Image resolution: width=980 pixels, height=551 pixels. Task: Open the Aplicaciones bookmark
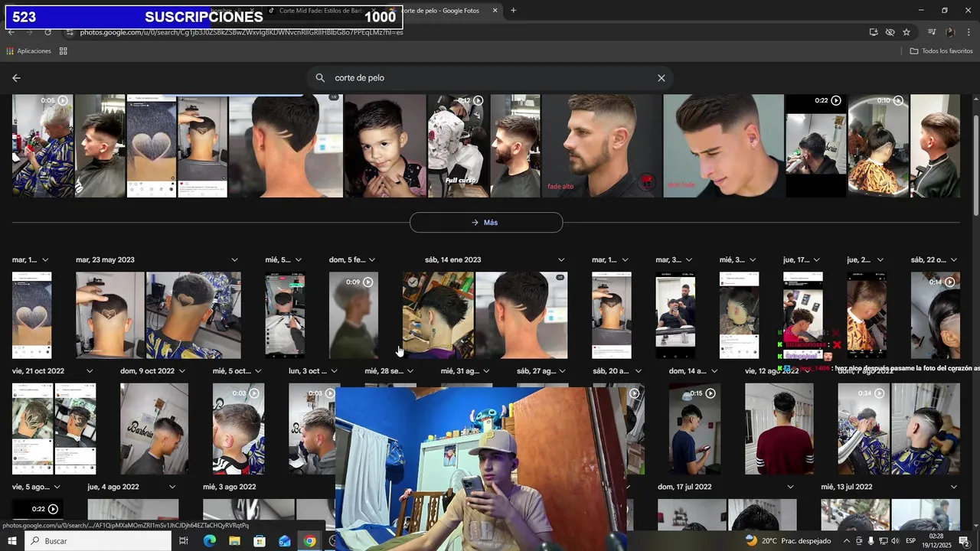pos(28,51)
